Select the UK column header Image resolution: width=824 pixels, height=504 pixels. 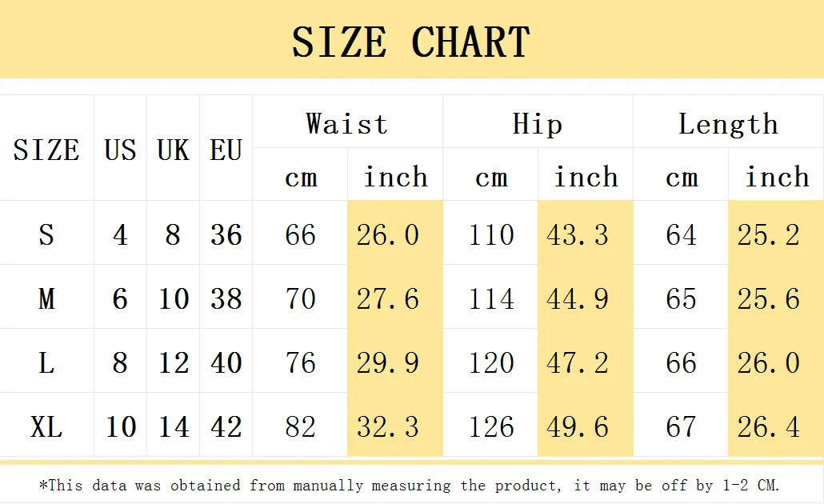coord(173,150)
